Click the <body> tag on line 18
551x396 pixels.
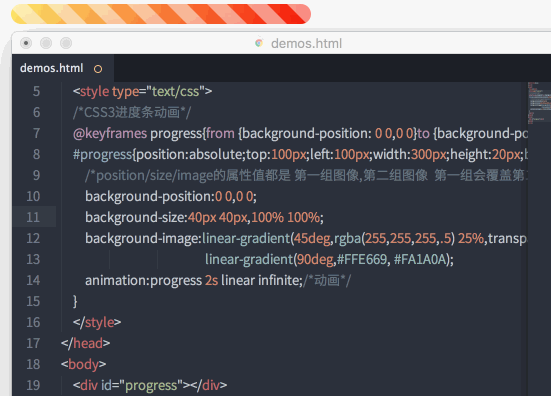pos(83,364)
